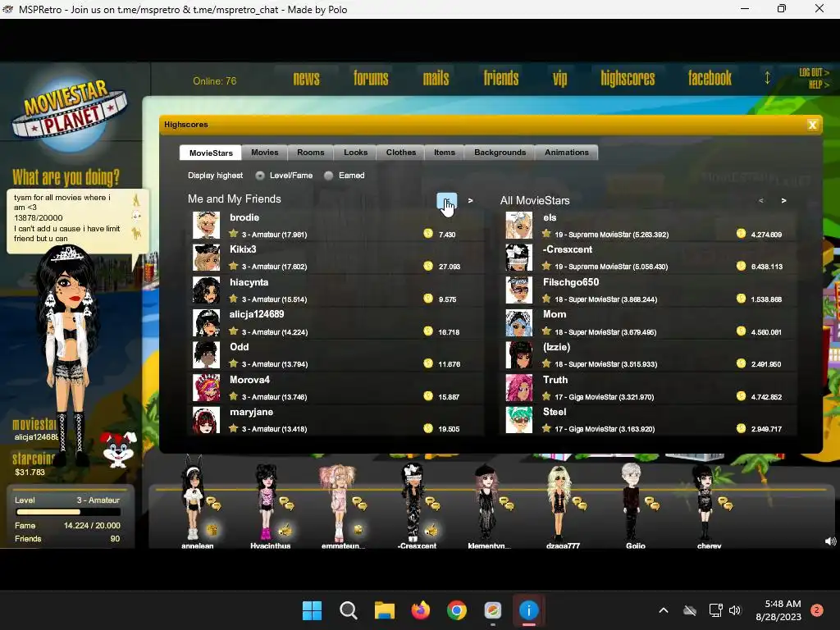The width and height of the screenshot is (840, 630).
Task: Click the MovieStarPlanet logo
Action: point(70,113)
